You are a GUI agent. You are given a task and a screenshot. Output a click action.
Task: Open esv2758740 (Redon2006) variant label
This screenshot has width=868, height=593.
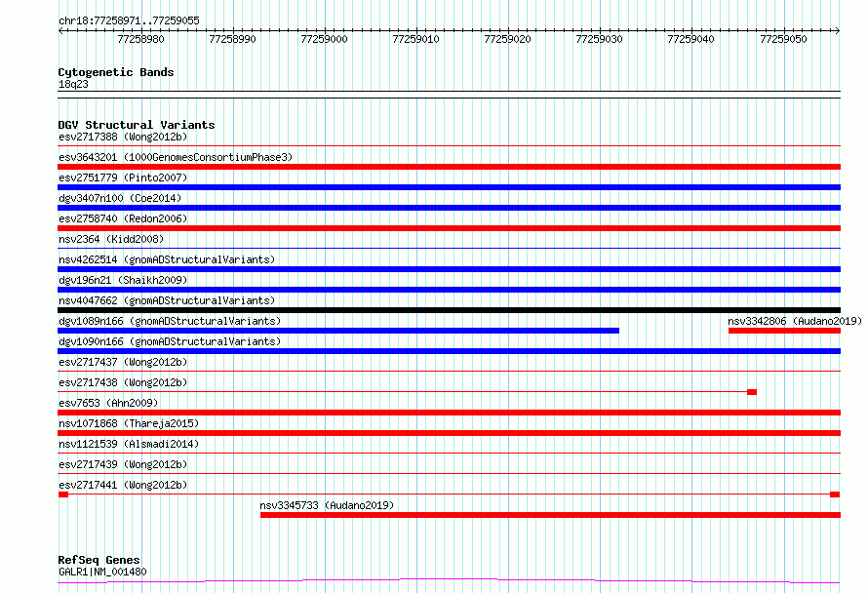(x=123, y=218)
